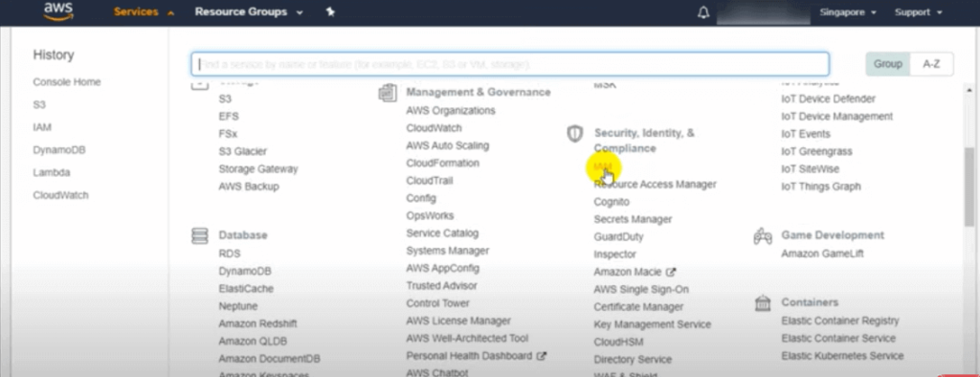Open CloudWatch from History
Viewport: 980px width, 377px height.
tap(60, 195)
